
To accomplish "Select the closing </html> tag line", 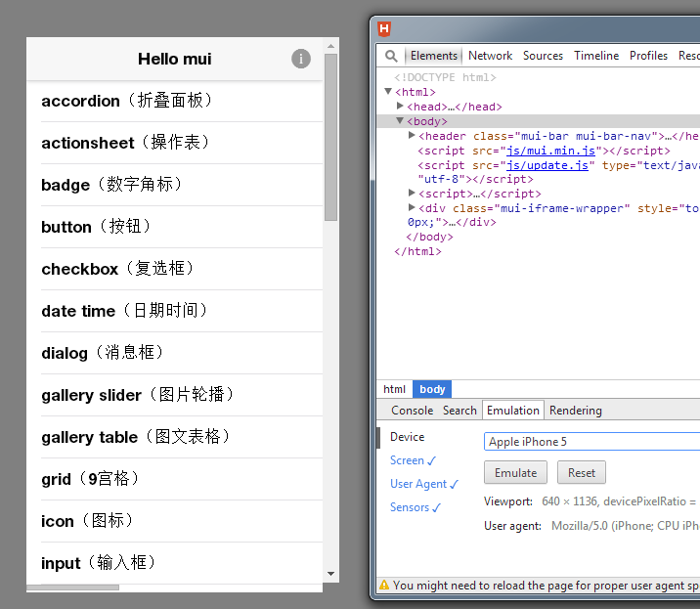I will coord(417,251).
